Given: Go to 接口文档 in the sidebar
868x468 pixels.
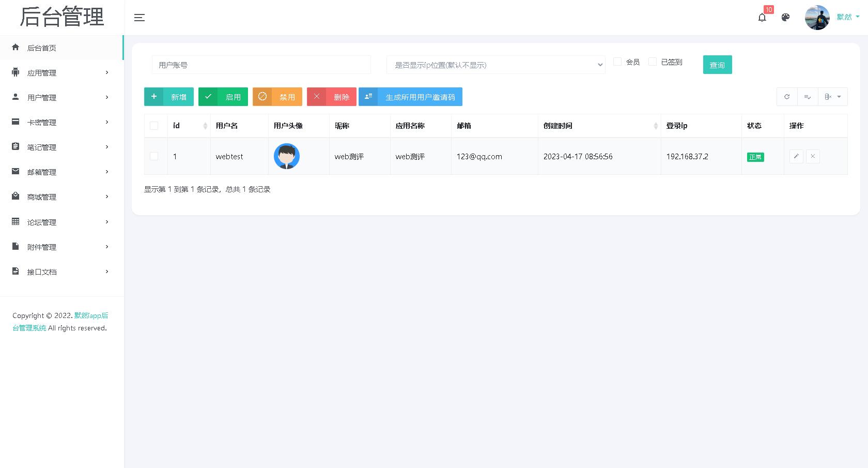Looking at the screenshot, I should (x=42, y=271).
